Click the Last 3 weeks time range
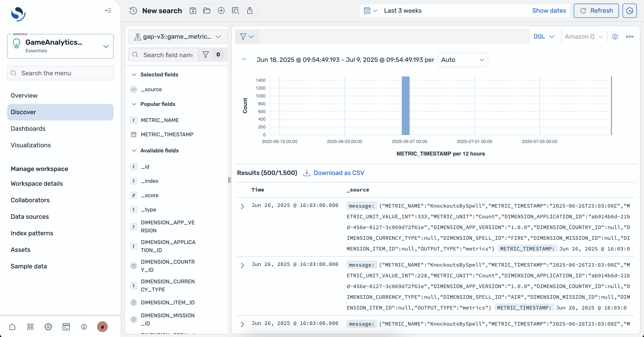The image size is (644, 337). click(x=403, y=11)
